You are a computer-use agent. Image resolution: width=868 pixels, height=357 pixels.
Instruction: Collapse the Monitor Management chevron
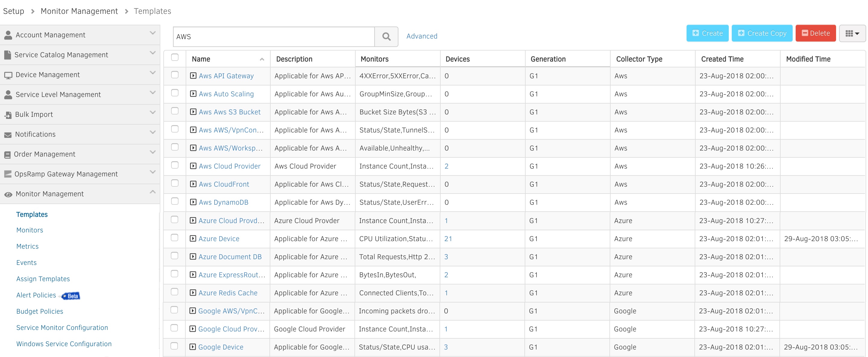click(x=153, y=192)
